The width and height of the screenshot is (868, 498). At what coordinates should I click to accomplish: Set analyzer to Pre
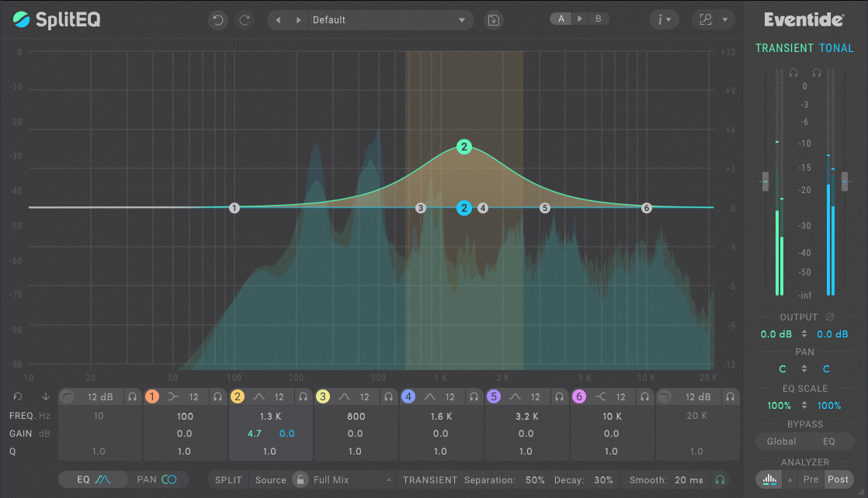811,479
